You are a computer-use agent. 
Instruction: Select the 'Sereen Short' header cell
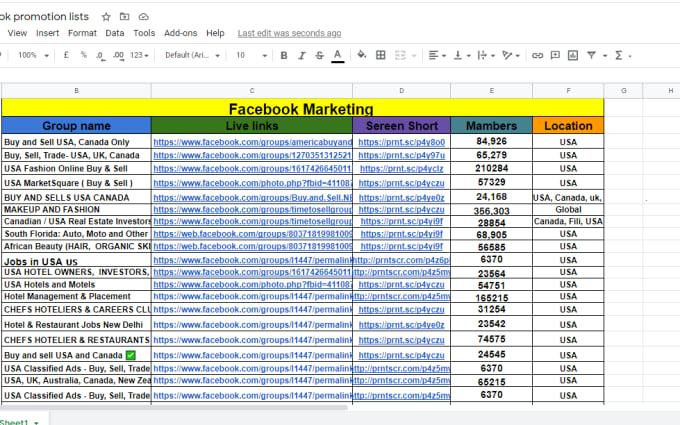click(402, 125)
